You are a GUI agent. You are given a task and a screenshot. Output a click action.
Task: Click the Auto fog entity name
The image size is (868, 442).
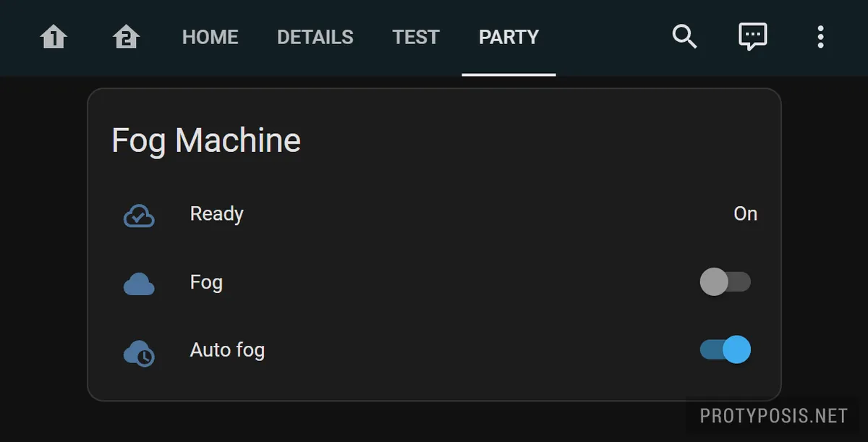click(227, 349)
